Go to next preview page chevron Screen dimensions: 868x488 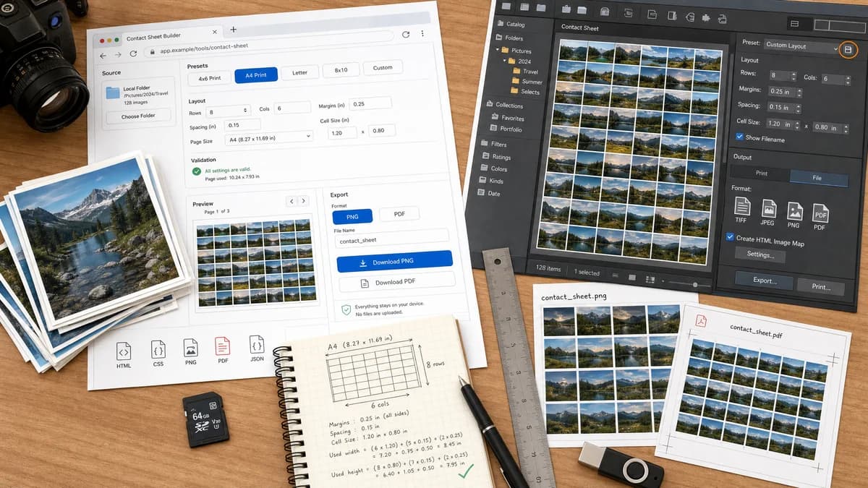point(303,201)
